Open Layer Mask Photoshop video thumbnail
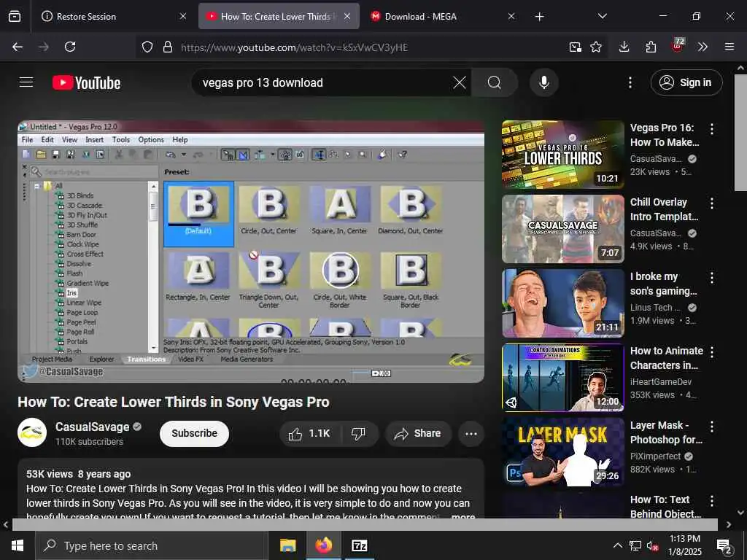 tap(562, 452)
